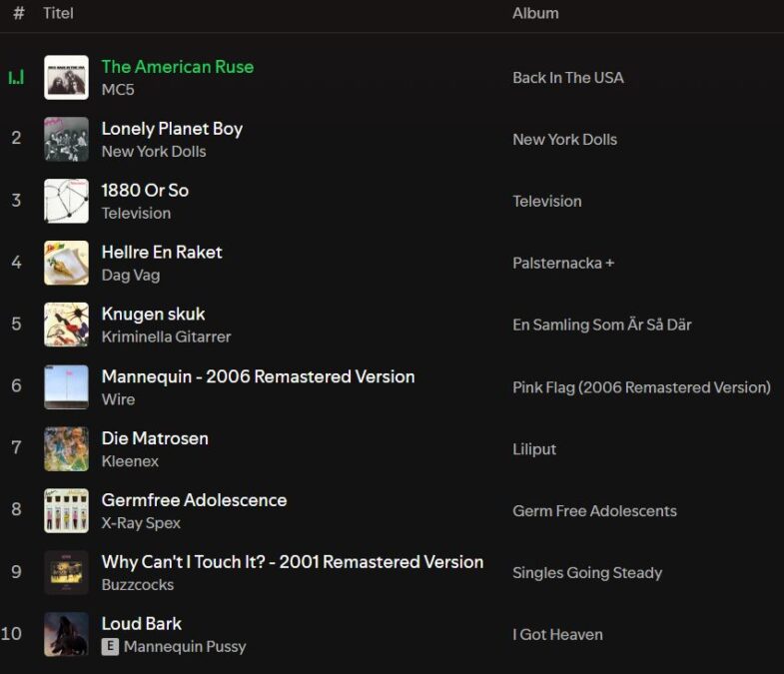The height and width of the screenshot is (674, 784).
Task: Click the now-playing equalizer icon beside MC5 track
Action: (16, 78)
